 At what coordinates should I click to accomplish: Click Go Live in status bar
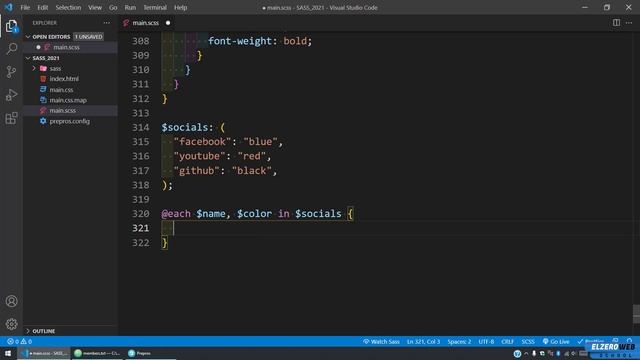click(556, 342)
